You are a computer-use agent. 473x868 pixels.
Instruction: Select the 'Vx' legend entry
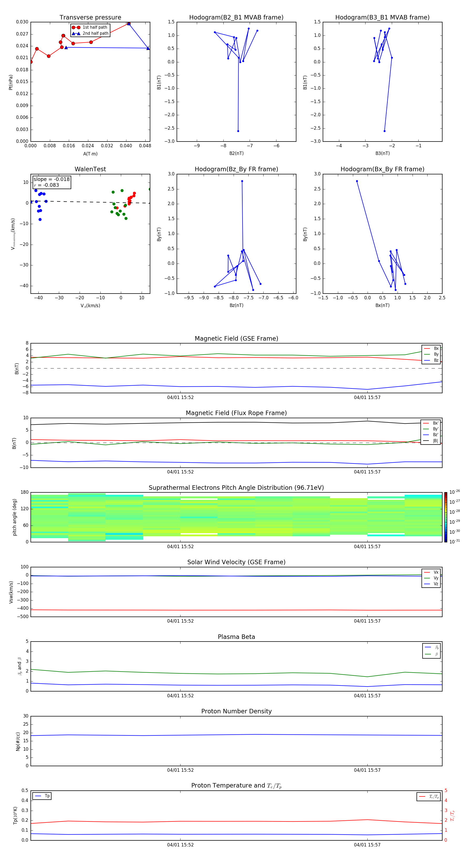431,573
